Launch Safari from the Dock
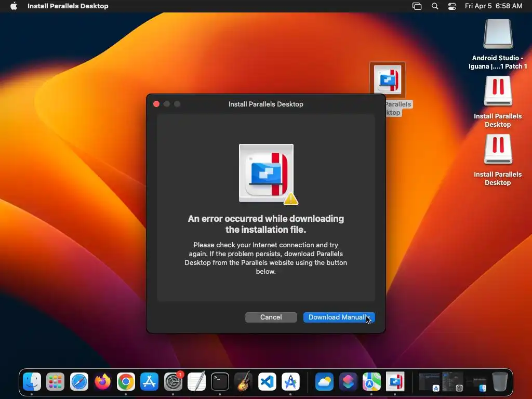532x399 pixels. coord(79,382)
